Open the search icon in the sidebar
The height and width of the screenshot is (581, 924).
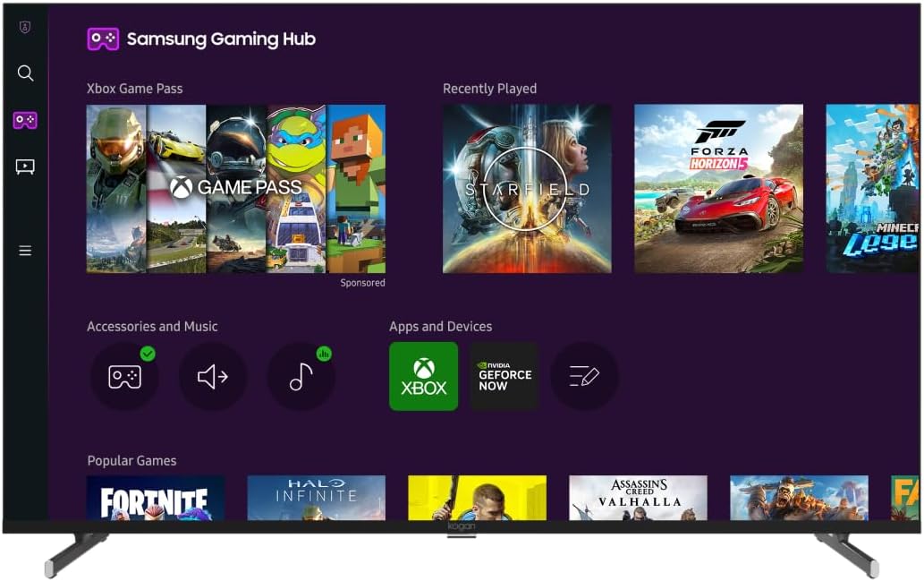[x=25, y=73]
